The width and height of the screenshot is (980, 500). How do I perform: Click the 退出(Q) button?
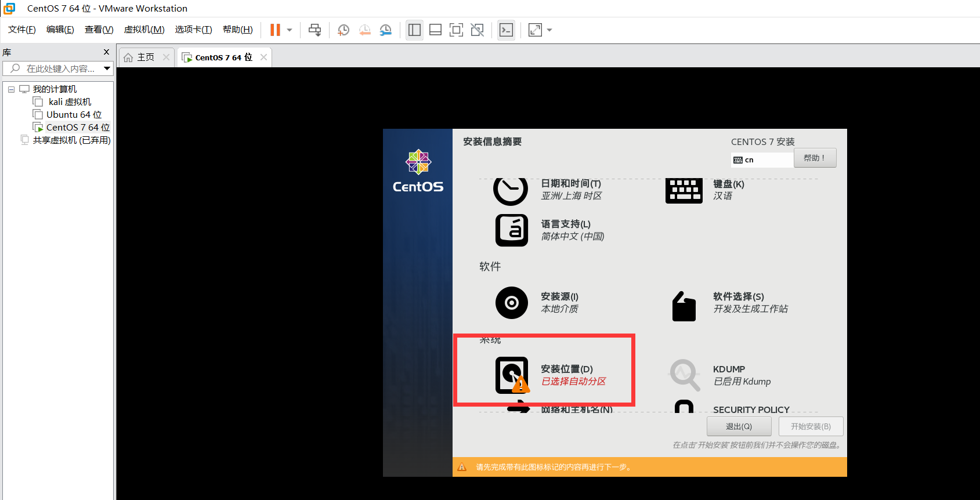739,426
